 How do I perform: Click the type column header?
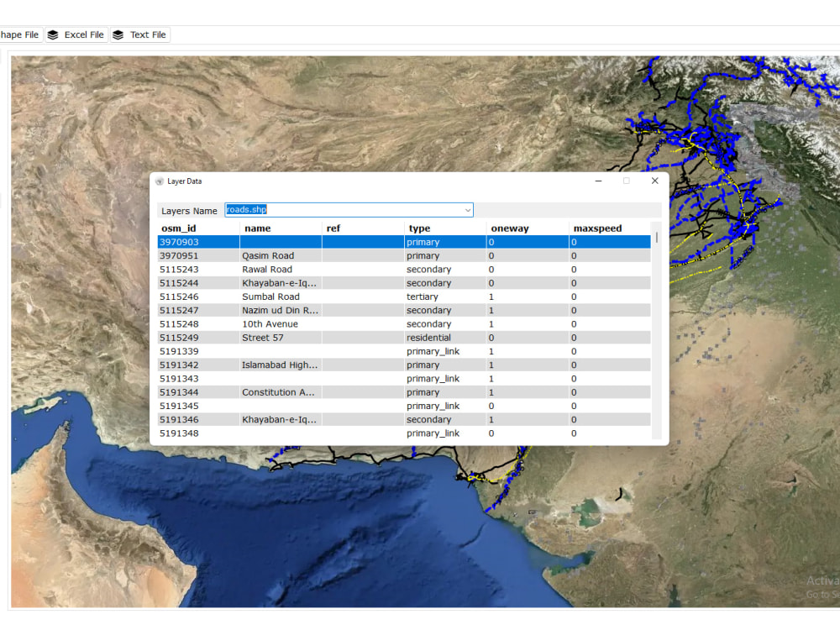445,228
